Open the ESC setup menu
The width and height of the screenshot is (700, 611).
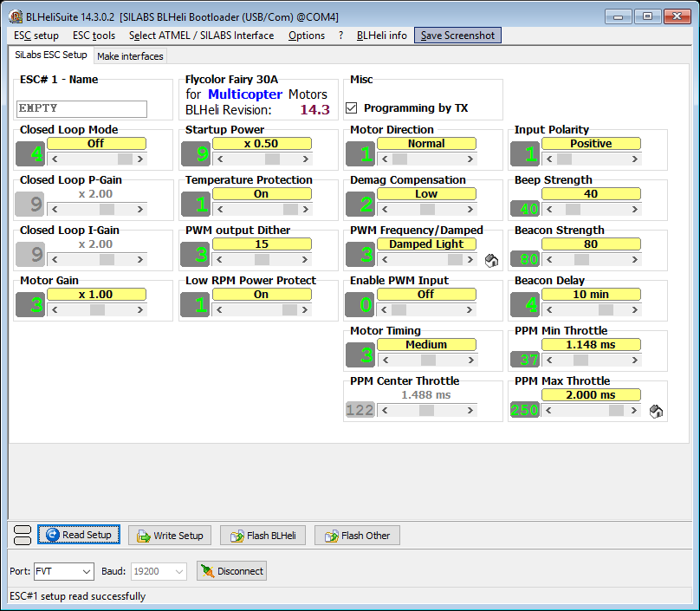coord(36,36)
